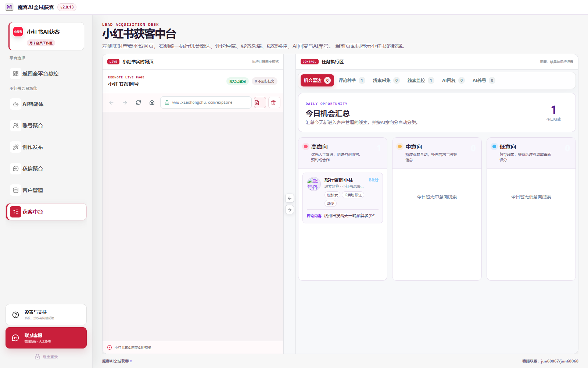Click the IP属地 浙江 tag

[353, 195]
